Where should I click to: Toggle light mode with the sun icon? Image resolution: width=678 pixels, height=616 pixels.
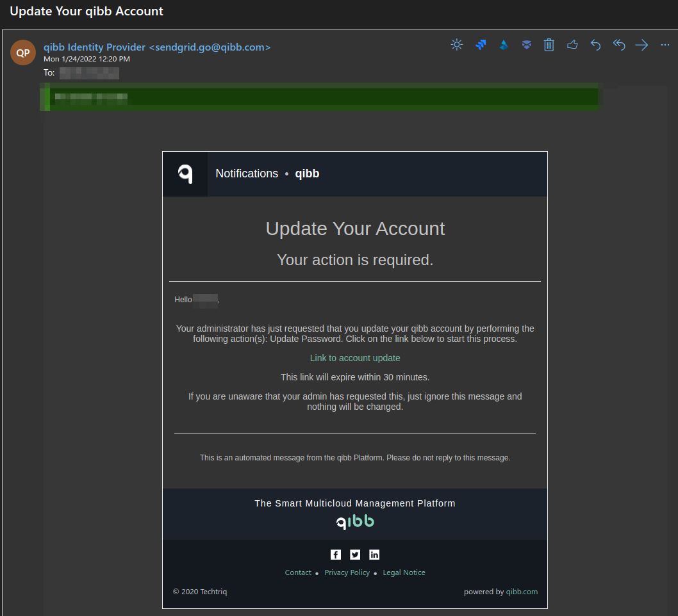tap(456, 45)
